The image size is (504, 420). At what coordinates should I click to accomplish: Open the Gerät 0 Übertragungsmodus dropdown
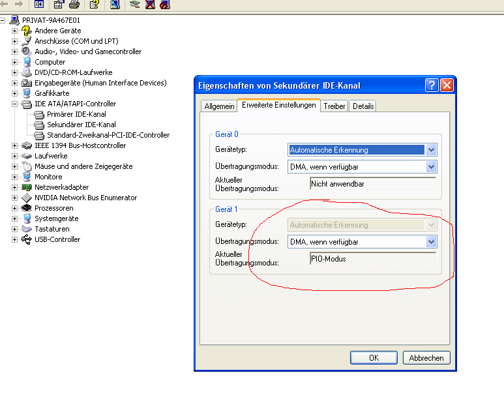[x=431, y=167]
